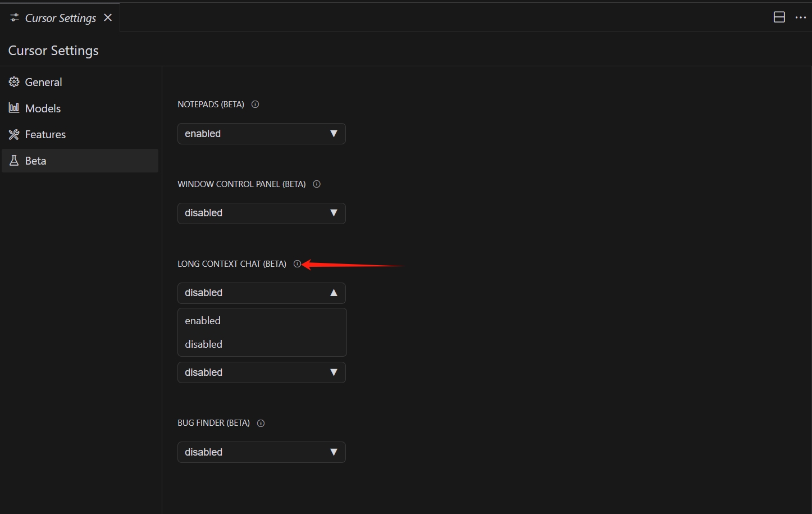Collapse the Long Context Chat dropdown

(x=262, y=293)
